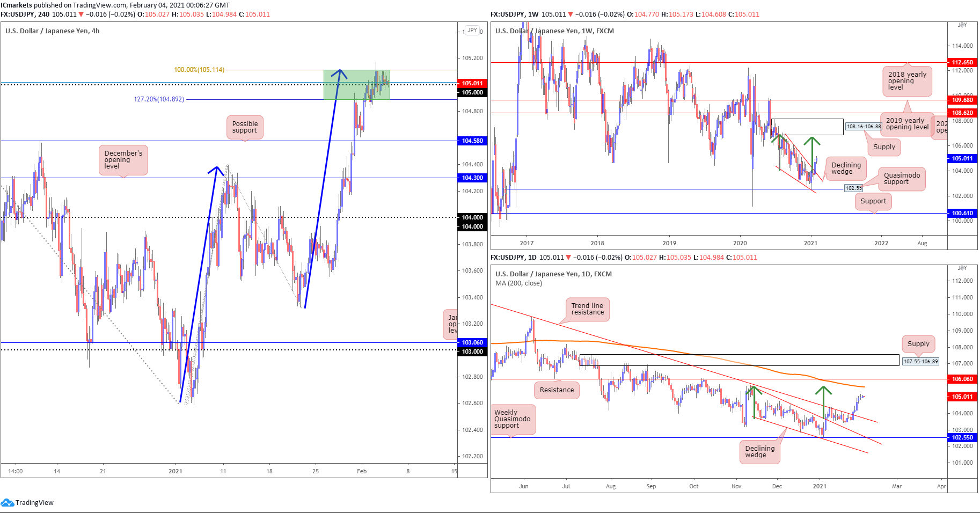The height and width of the screenshot is (513, 980).
Task: Click the weekly 'Declining wedge' callout
Action: [x=846, y=168]
